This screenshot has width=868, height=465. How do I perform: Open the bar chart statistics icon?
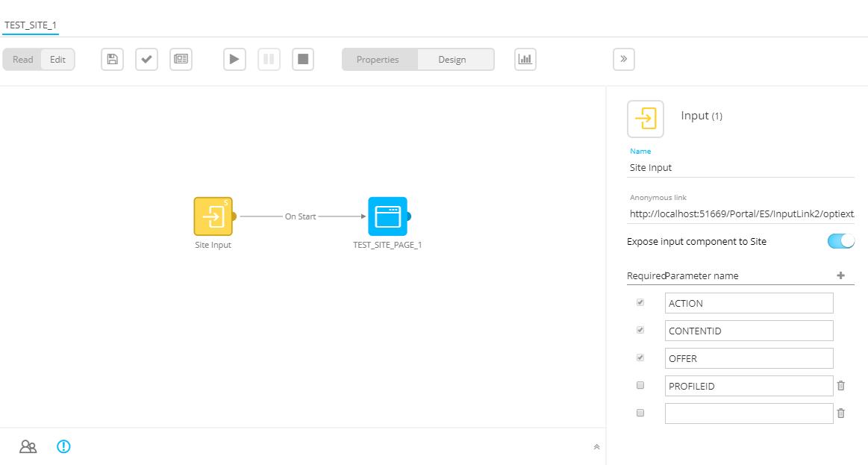click(x=525, y=60)
